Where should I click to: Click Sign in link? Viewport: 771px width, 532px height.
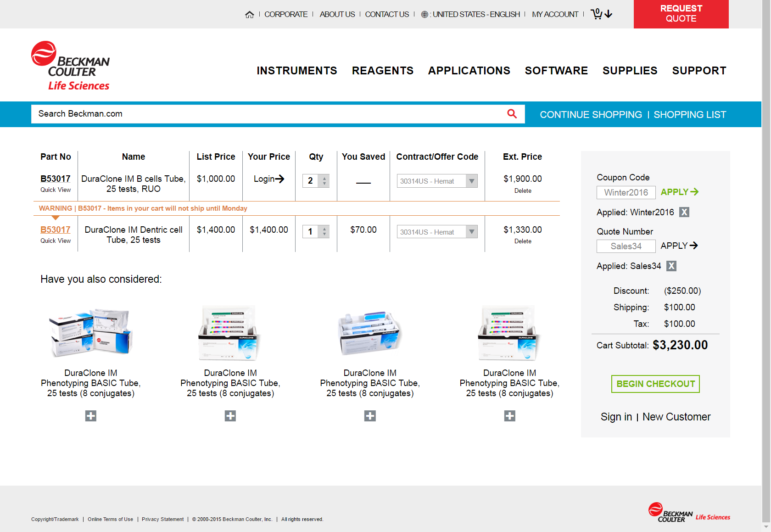coord(616,417)
